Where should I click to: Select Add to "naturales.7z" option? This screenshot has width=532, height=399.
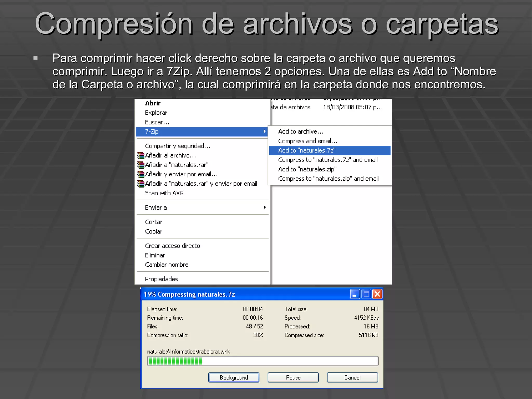click(x=307, y=150)
